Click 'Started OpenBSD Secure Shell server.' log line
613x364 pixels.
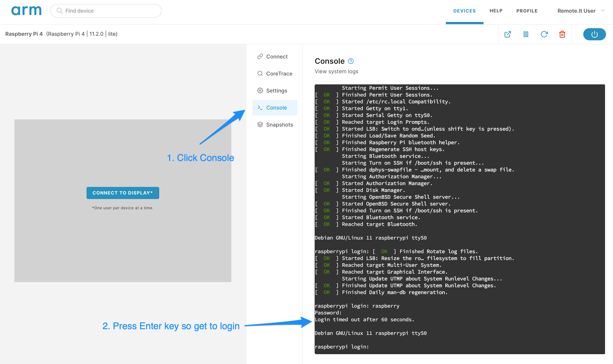click(x=382, y=204)
